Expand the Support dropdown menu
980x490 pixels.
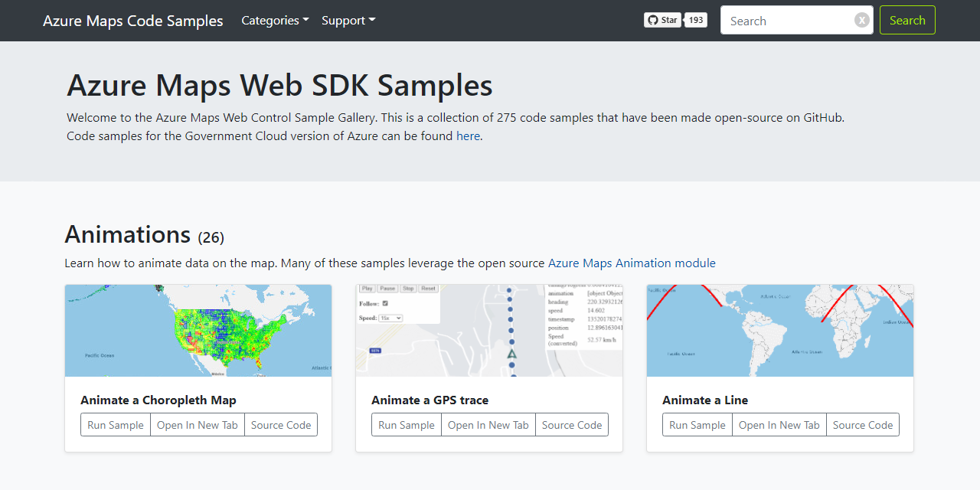[x=348, y=21]
